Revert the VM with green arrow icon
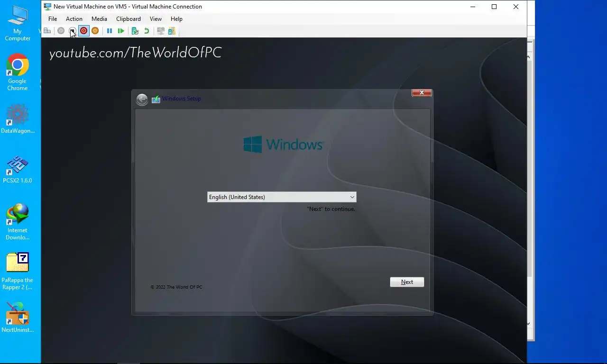This screenshot has height=364, width=607. [147, 31]
